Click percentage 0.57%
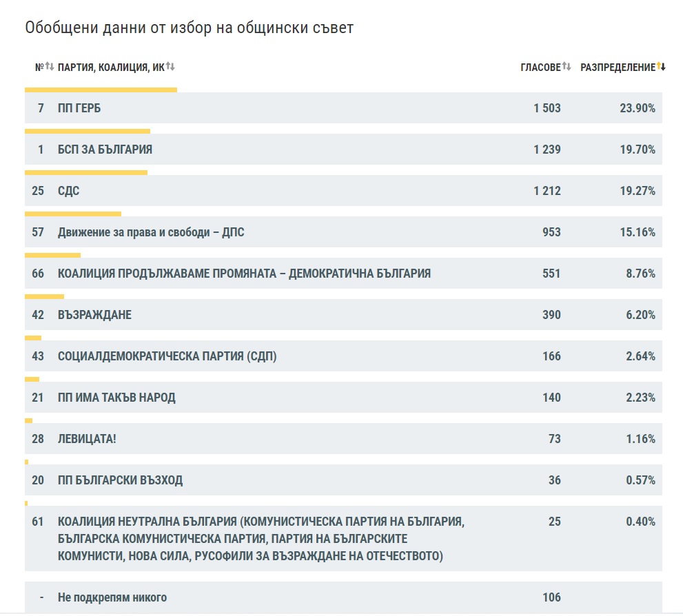Screen dimensions: 683x616 tap(641, 480)
